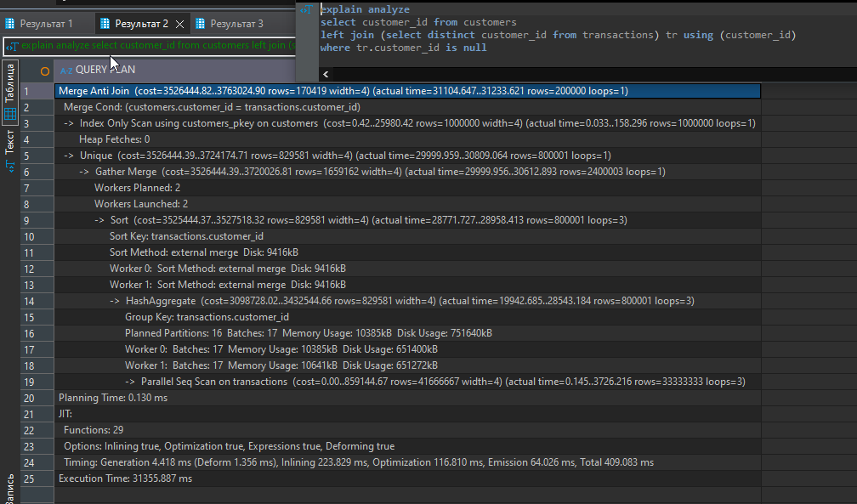
Task: Select the Merge Cond row
Action: (x=407, y=107)
